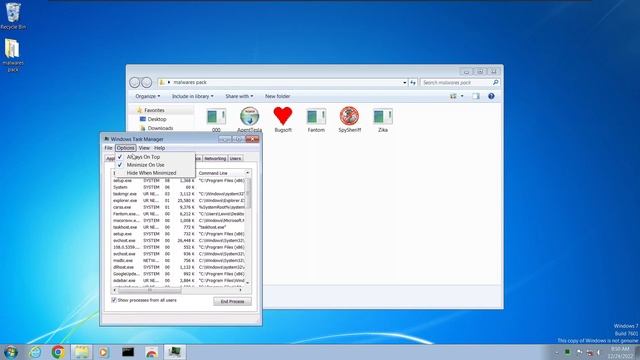Show the preview pane in Explorer
This screenshot has height=360, width=640.
476,96
